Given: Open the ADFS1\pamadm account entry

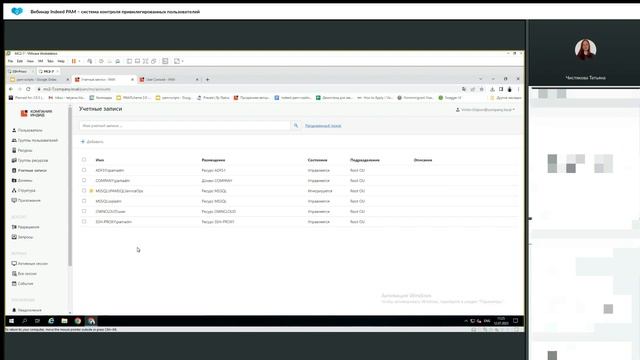Looking at the screenshot, I should tap(110, 170).
